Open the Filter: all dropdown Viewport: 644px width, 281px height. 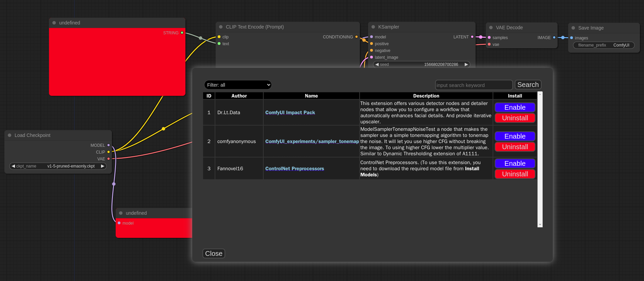(238, 85)
